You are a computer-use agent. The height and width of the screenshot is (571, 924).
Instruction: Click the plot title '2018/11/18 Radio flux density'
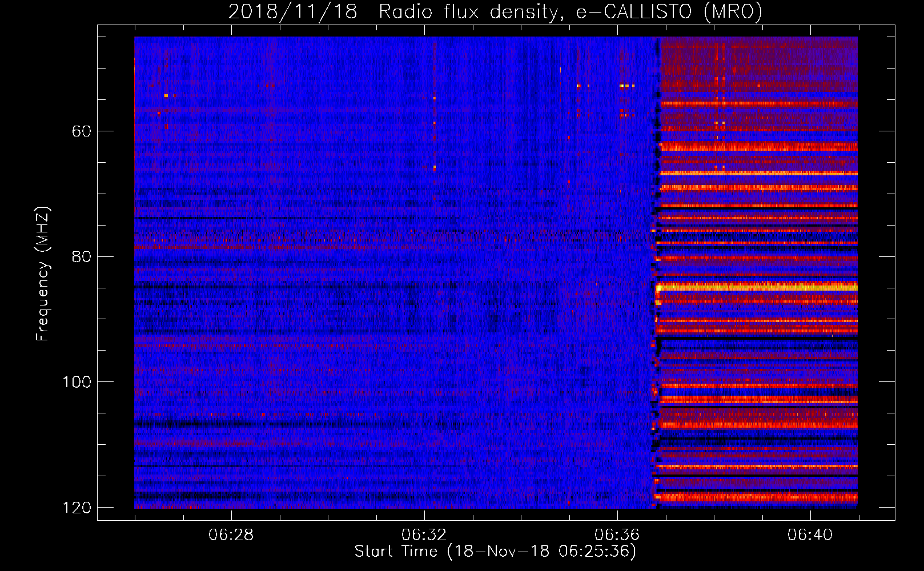(x=495, y=11)
